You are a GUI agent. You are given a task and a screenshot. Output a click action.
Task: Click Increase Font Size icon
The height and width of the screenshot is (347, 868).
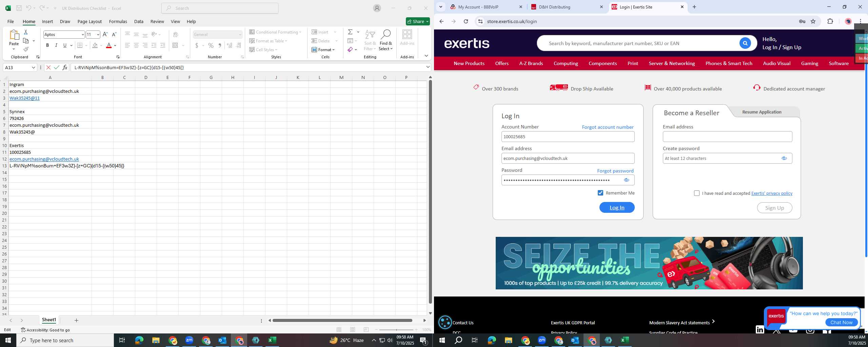tap(105, 34)
